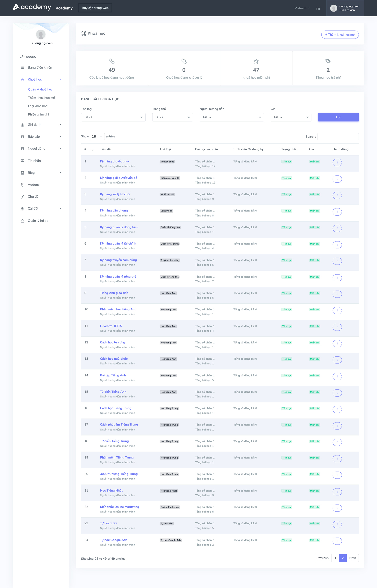Screen dimensions: 377x588
Task: Click the Bảng điều khiển dashboard icon
Action: point(22,68)
